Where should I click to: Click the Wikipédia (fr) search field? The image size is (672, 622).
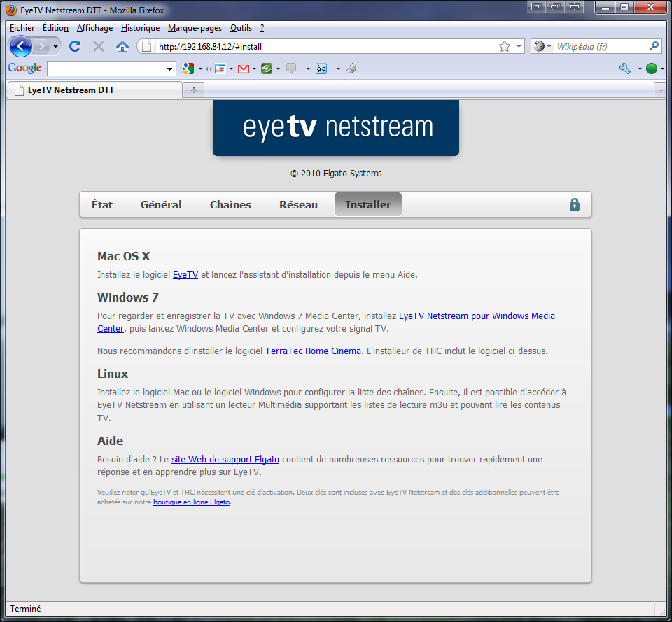pyautogui.click(x=601, y=46)
